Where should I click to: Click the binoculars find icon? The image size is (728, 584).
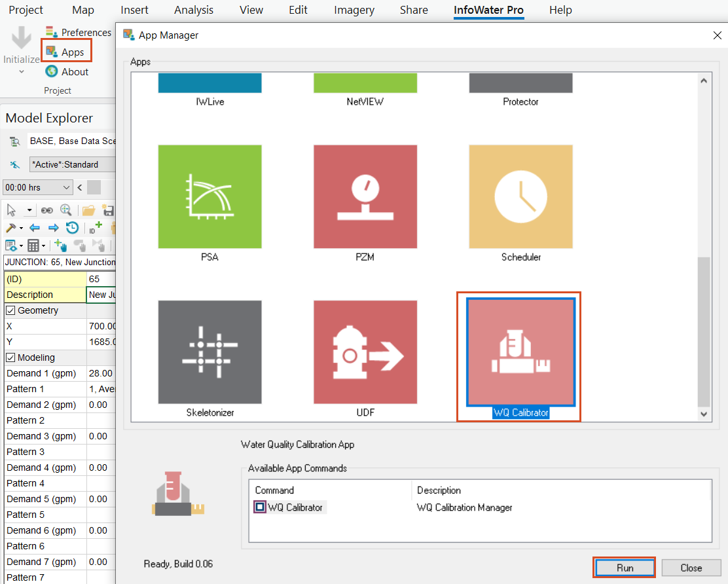point(47,210)
